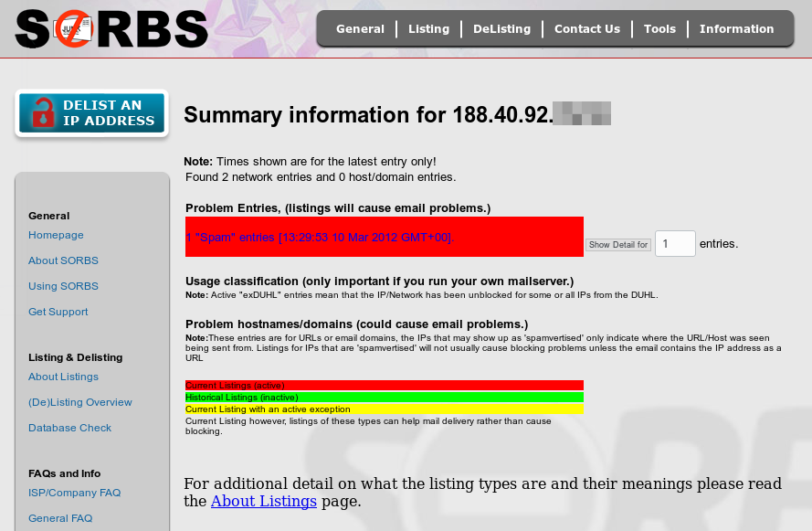812x531 pixels.
Task: Click 'FAQs and Info' sidebar heading
Action: tap(65, 473)
